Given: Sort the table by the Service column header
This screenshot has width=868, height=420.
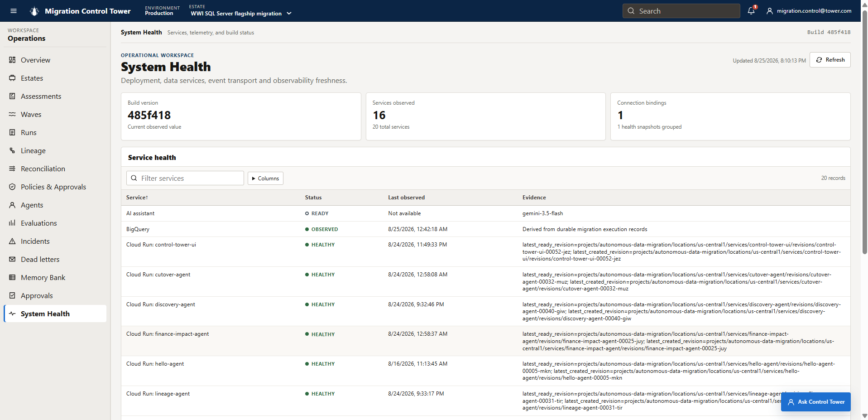Looking at the screenshot, I should pos(137,198).
